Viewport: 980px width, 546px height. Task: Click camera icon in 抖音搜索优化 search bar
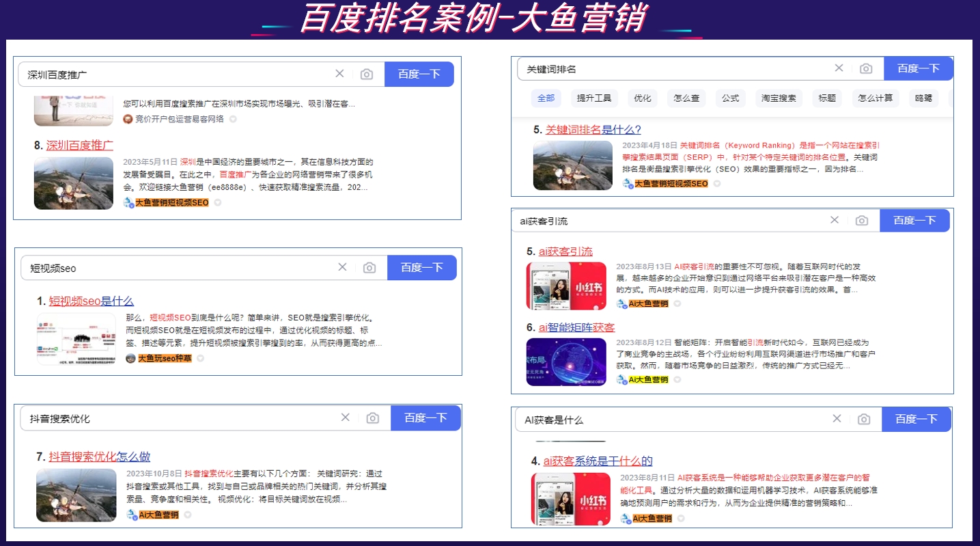click(x=372, y=418)
